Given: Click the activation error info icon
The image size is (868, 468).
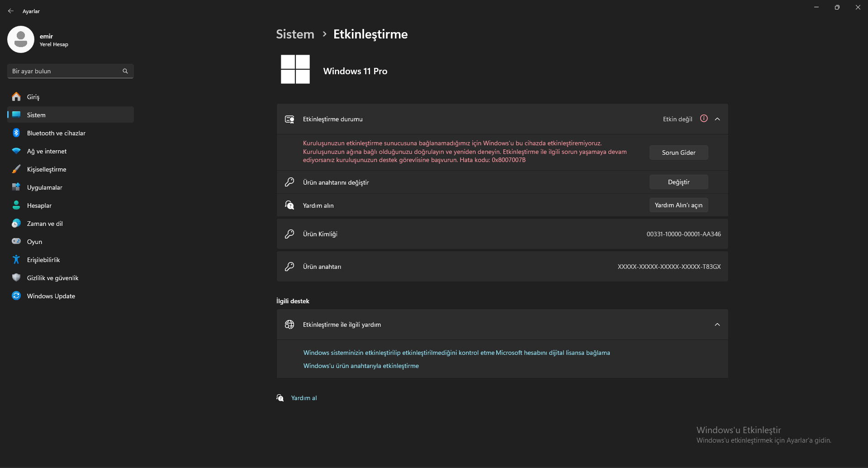Looking at the screenshot, I should tap(704, 119).
